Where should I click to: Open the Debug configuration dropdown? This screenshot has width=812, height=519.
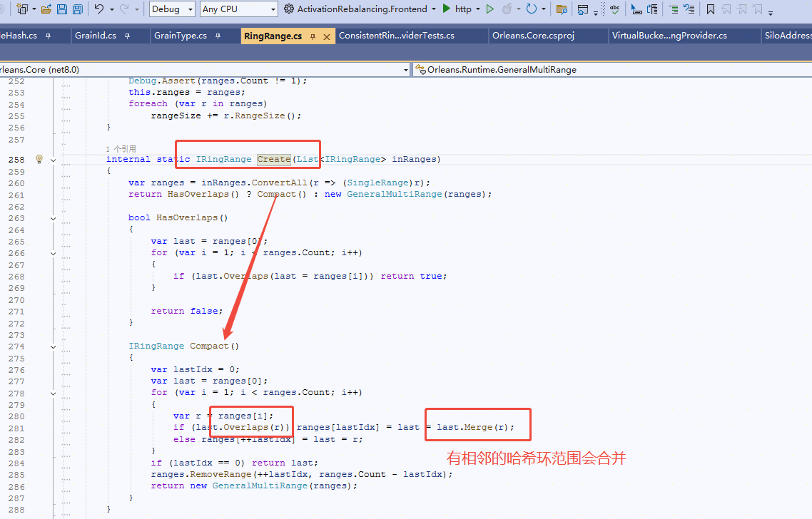tap(173, 9)
